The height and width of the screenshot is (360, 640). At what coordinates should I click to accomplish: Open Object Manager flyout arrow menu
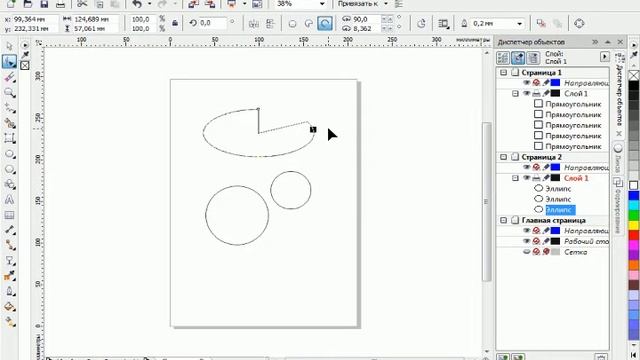[x=604, y=57]
